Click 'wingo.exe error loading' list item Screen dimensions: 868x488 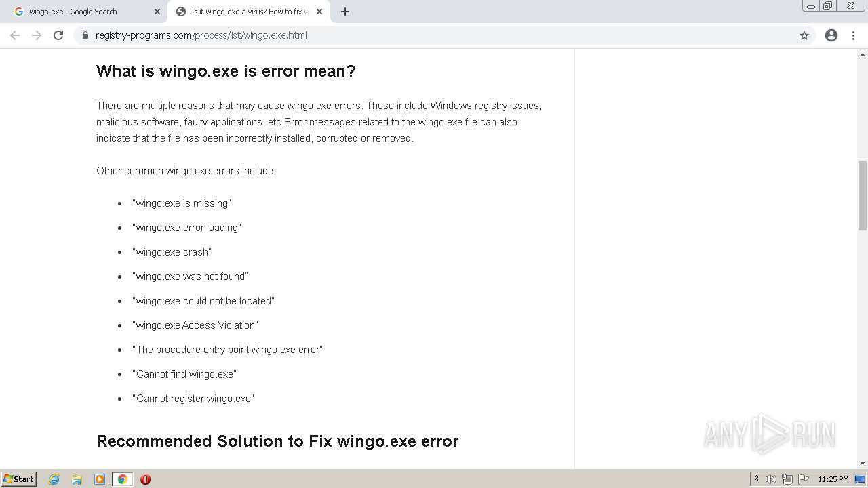coord(186,228)
